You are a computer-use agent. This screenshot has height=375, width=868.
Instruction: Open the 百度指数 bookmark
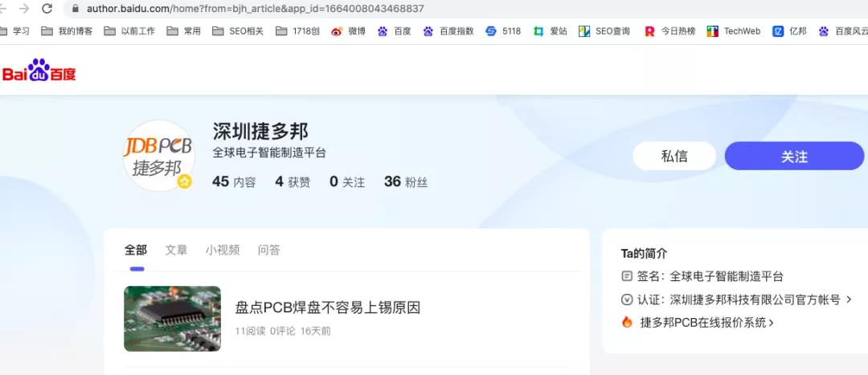pyautogui.click(x=448, y=31)
